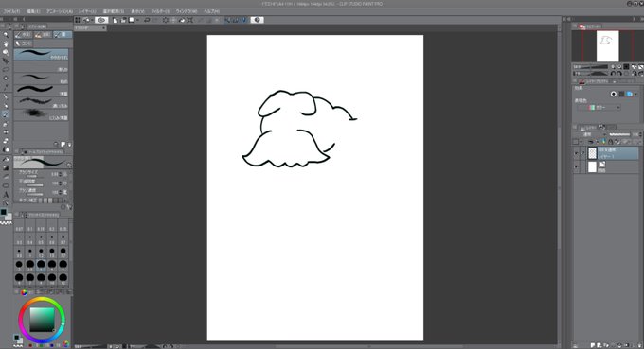This screenshot has width=644, height=349.
Task: Switch to the 水彩 watercolor sub tool tab
Action: [24, 35]
